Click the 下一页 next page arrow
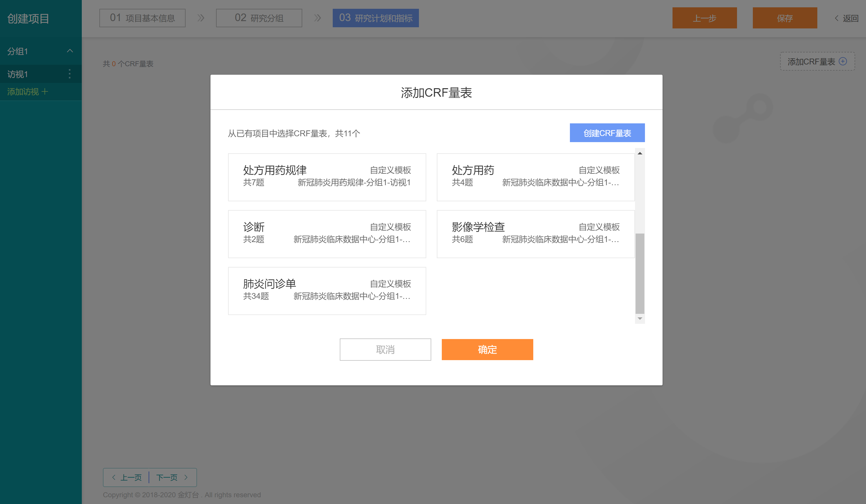Viewport: 866px width, 504px height. [x=186, y=477]
